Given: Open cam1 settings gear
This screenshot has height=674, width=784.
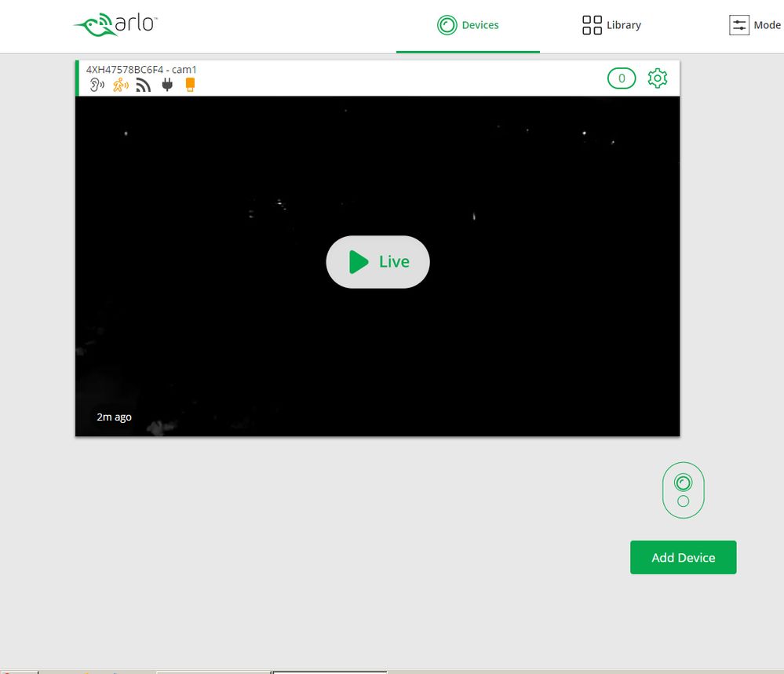Looking at the screenshot, I should pyautogui.click(x=658, y=78).
